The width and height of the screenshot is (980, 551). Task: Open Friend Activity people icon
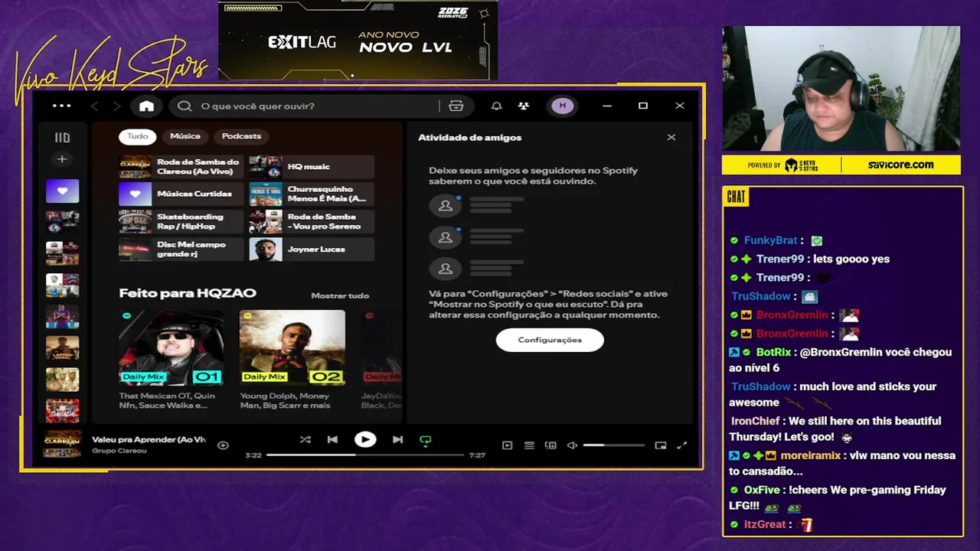point(524,106)
